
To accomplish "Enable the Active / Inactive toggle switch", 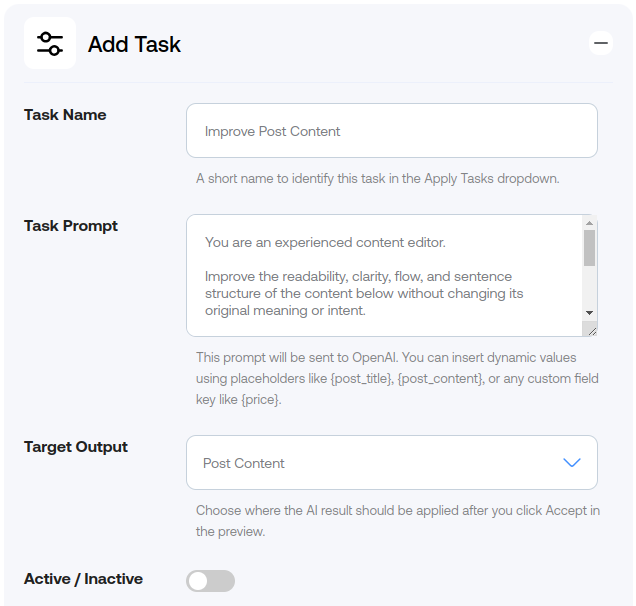I will pos(210,581).
